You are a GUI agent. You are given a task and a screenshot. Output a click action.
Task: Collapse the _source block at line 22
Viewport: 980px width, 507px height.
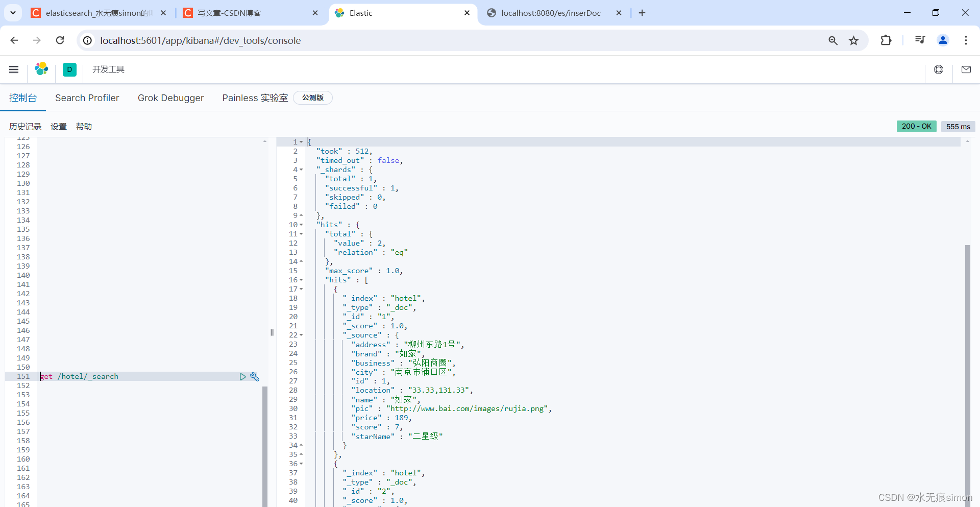pyautogui.click(x=301, y=335)
